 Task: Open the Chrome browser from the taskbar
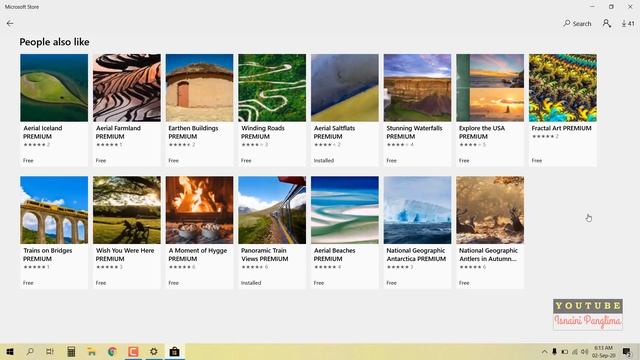pos(112,351)
